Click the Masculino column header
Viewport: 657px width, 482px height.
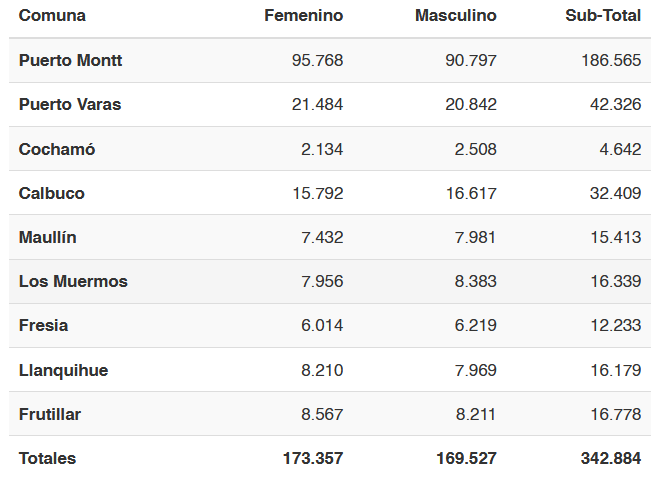coord(455,16)
